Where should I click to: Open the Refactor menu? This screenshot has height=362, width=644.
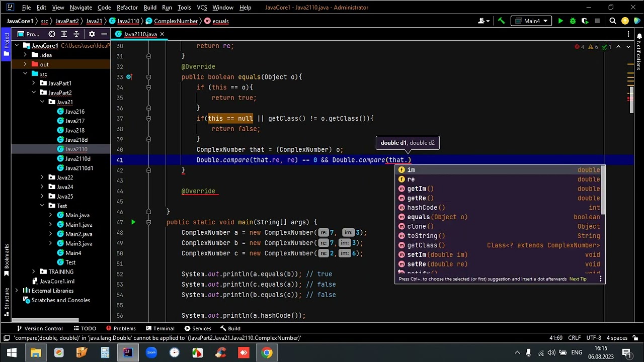pos(127,8)
